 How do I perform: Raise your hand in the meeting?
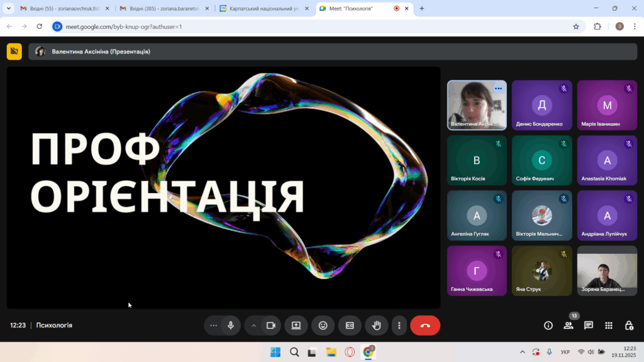pyautogui.click(x=377, y=326)
